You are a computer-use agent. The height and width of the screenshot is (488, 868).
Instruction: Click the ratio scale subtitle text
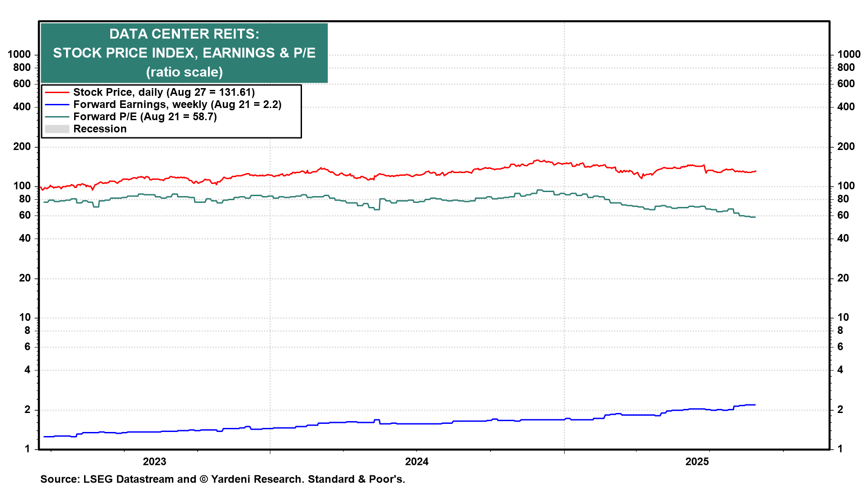[x=184, y=72]
